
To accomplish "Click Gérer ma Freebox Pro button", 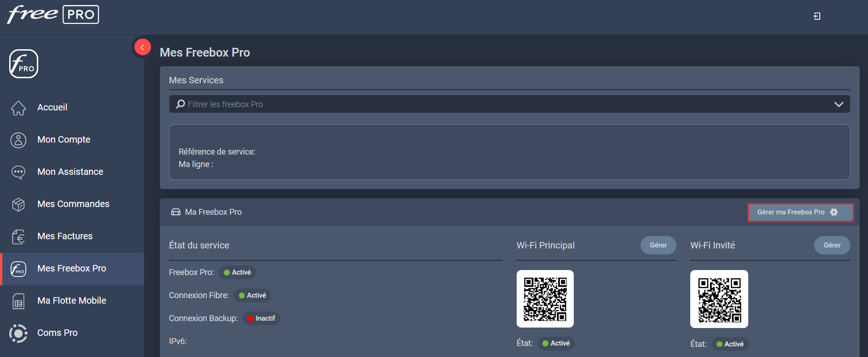I will pos(800,212).
